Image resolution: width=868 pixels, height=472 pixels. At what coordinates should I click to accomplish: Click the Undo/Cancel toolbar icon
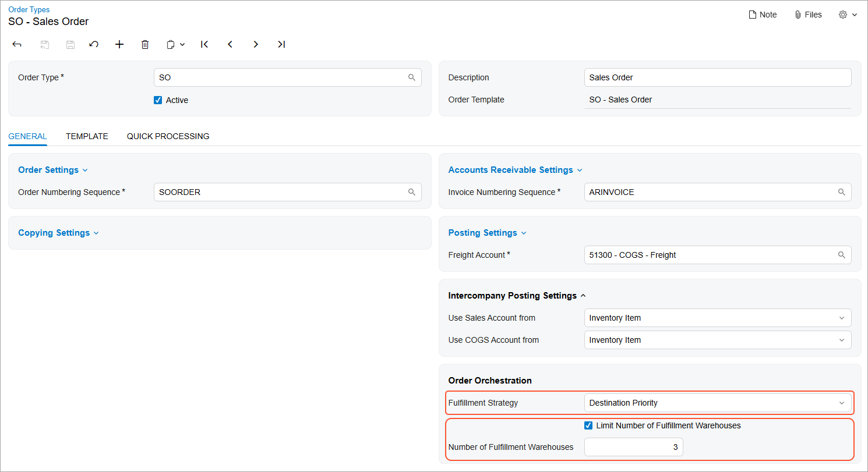[x=94, y=44]
